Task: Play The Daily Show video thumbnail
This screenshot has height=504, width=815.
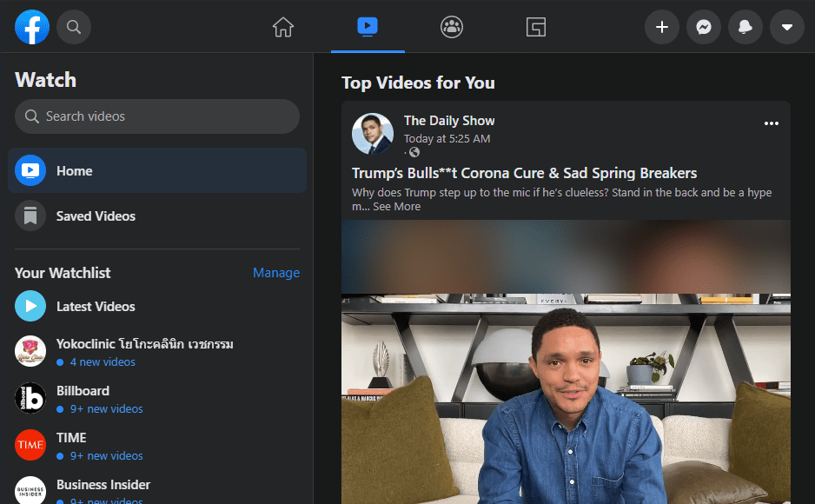Action: [566, 362]
